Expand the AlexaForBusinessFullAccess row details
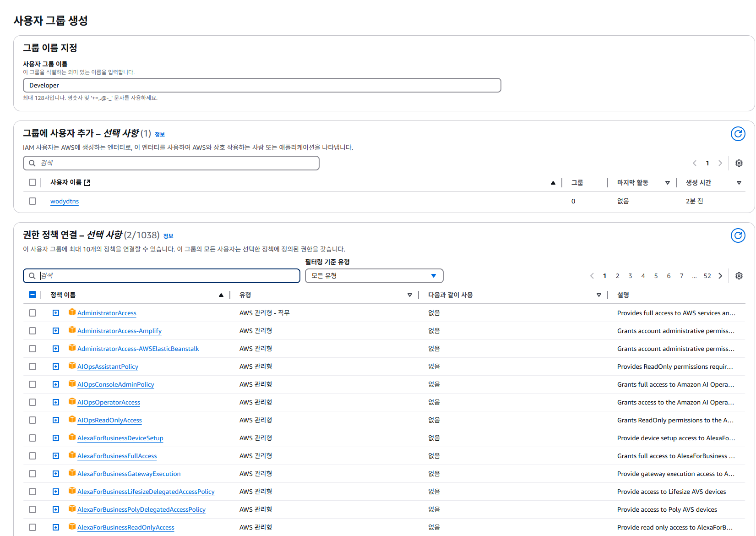The width and height of the screenshot is (756, 536). pyautogui.click(x=56, y=456)
